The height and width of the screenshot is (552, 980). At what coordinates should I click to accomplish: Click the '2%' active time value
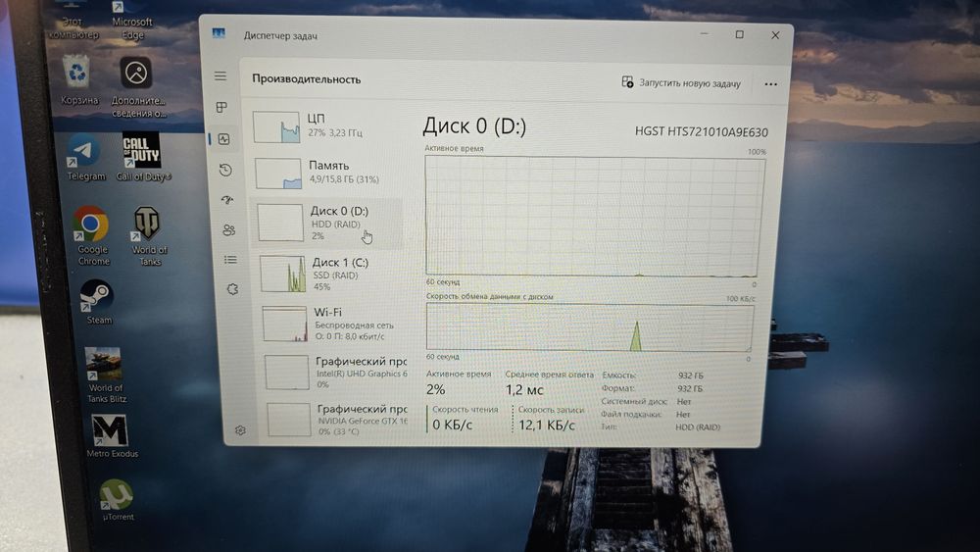[x=436, y=389]
